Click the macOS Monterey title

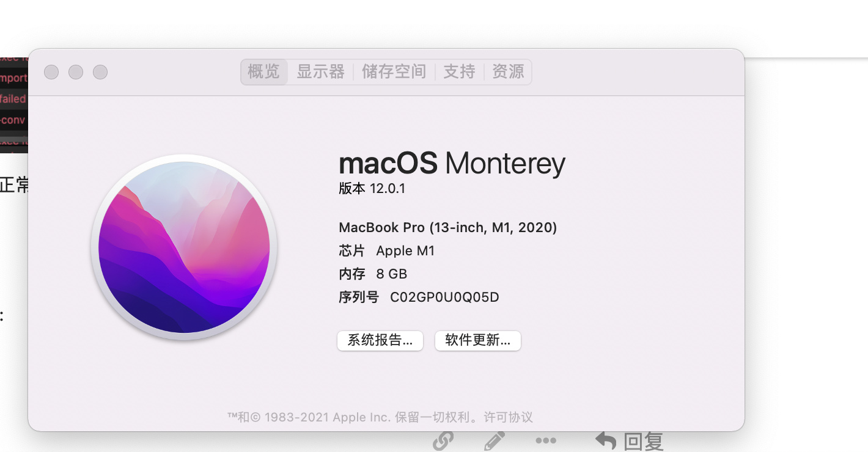click(x=452, y=164)
